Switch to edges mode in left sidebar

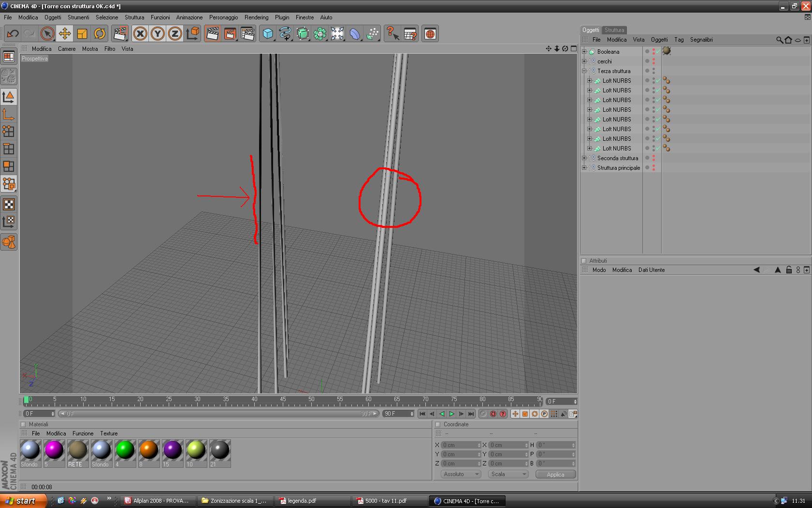[x=9, y=149]
